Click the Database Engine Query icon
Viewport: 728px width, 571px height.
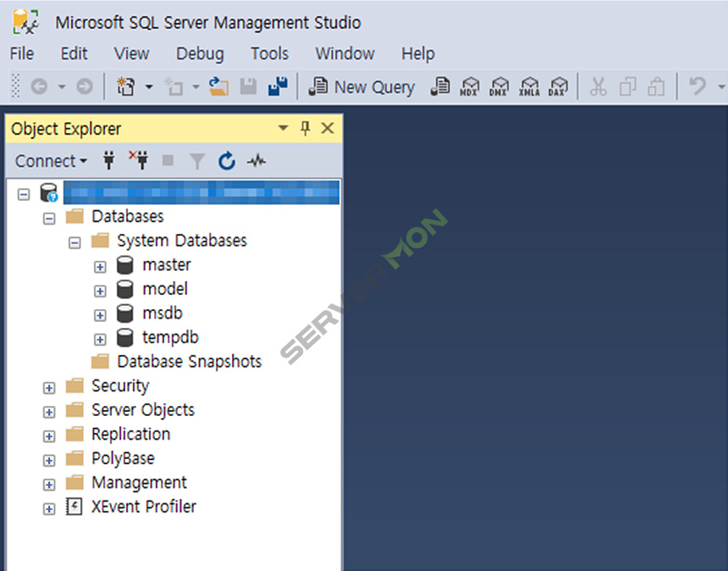[440, 86]
